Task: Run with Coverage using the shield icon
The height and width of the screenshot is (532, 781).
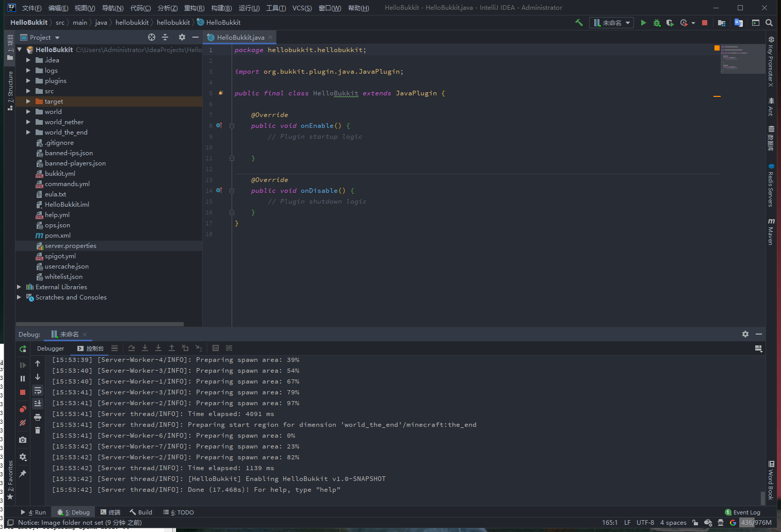Action: pos(670,23)
